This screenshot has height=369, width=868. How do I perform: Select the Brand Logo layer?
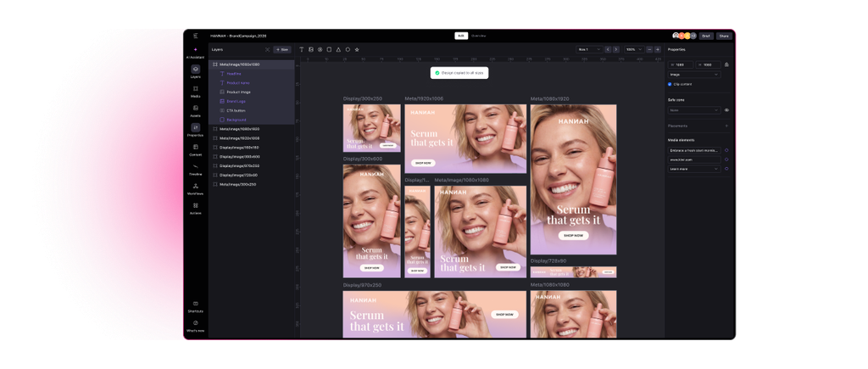pos(251,102)
